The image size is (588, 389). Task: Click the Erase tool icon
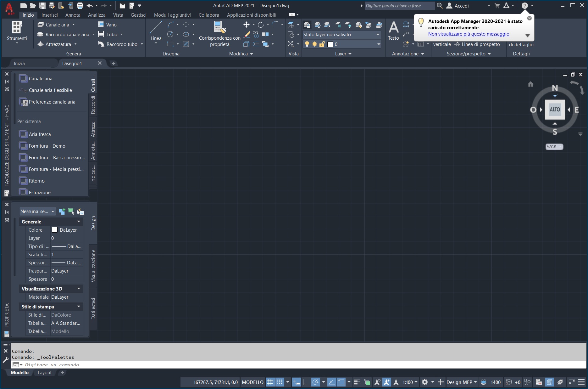tap(247, 34)
